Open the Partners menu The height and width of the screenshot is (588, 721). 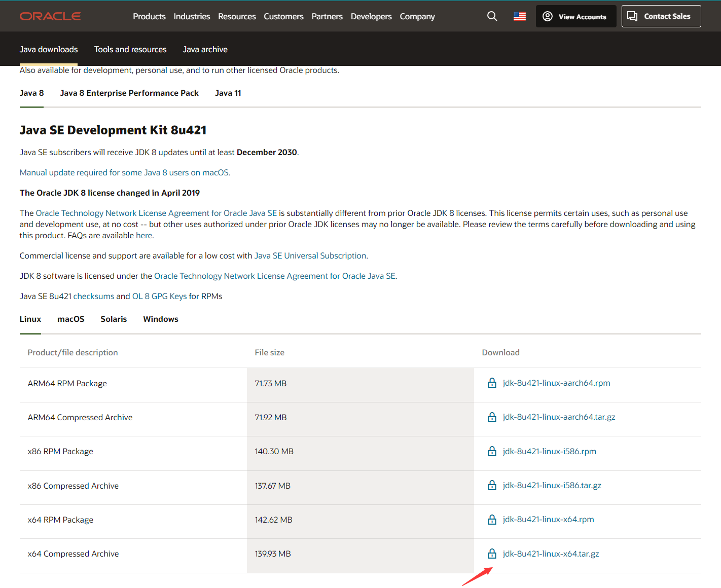point(327,16)
